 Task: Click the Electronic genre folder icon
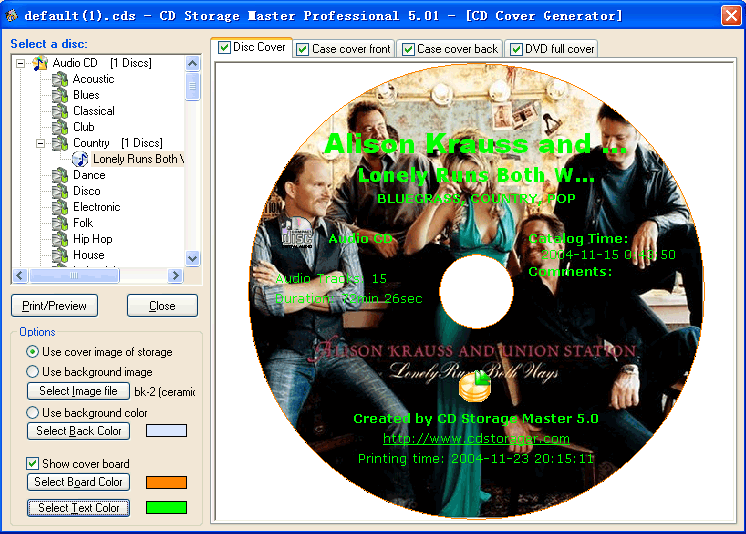[x=60, y=207]
